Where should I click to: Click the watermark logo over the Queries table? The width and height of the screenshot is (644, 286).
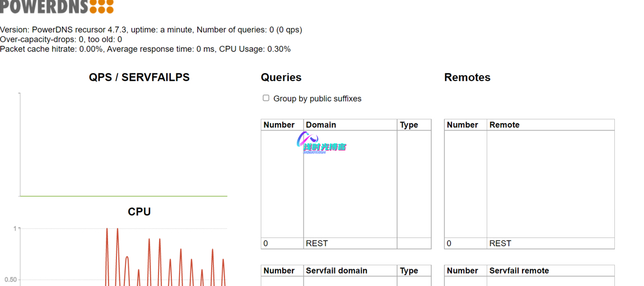[322, 143]
